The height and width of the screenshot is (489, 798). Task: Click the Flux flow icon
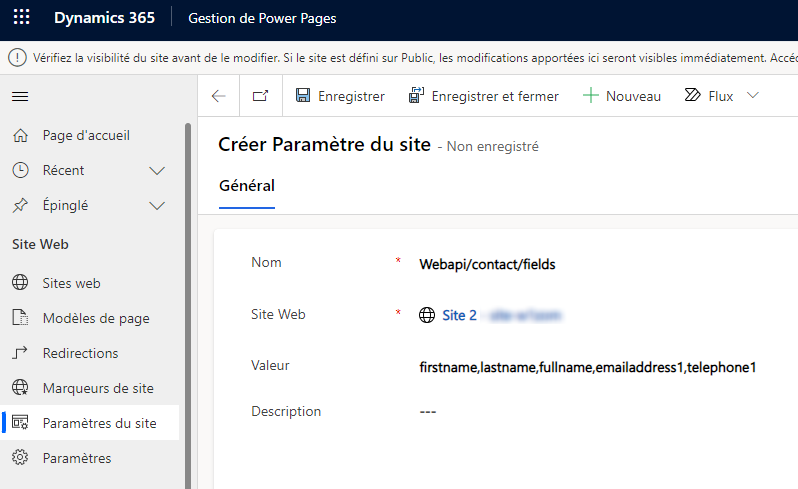pyautogui.click(x=693, y=95)
